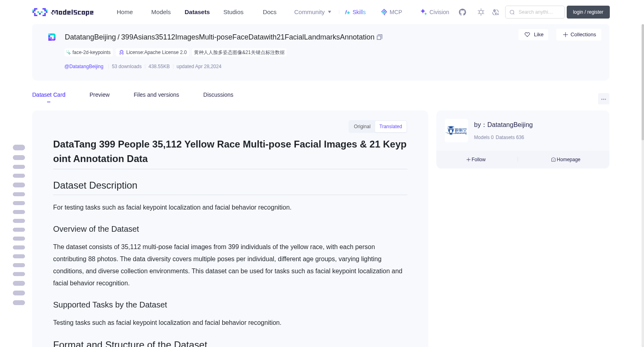The image size is (644, 347).
Task: Open the Models section
Action: [x=161, y=12]
